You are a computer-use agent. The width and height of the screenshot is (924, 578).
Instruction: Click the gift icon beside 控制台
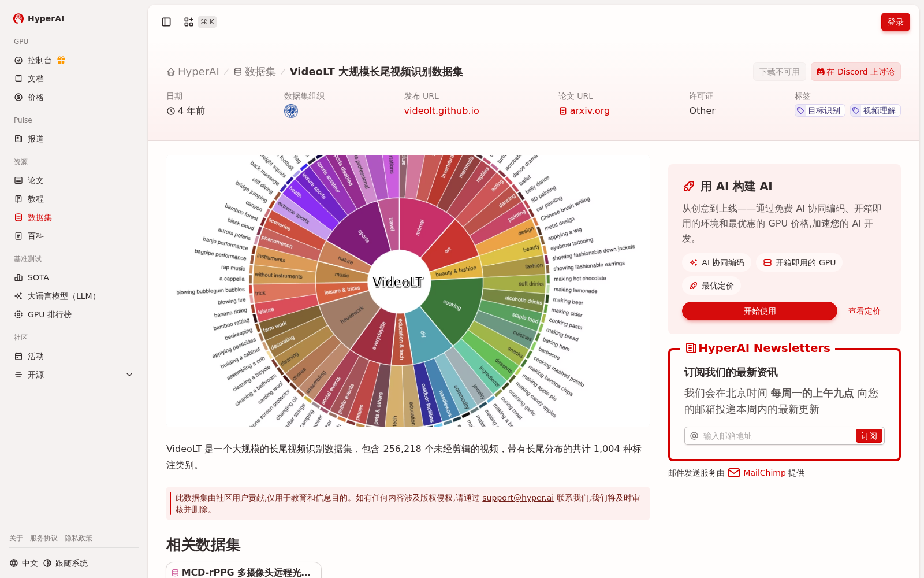pos(61,60)
